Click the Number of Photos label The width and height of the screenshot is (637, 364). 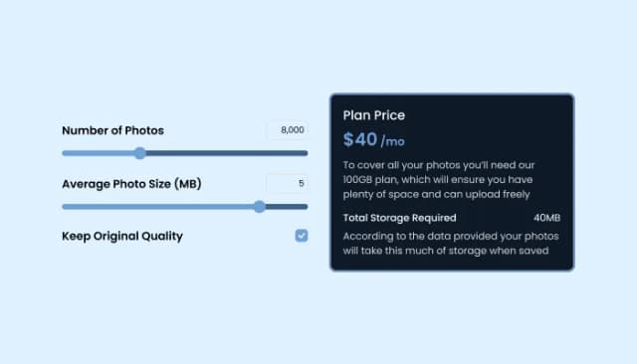[x=112, y=130]
